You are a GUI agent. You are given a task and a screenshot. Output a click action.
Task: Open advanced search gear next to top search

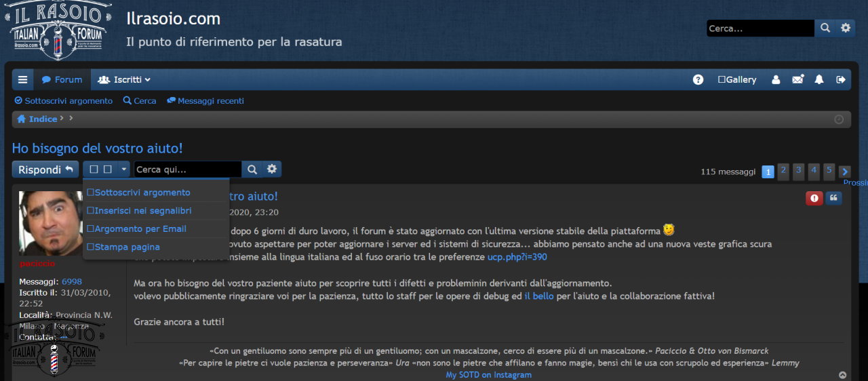point(846,28)
